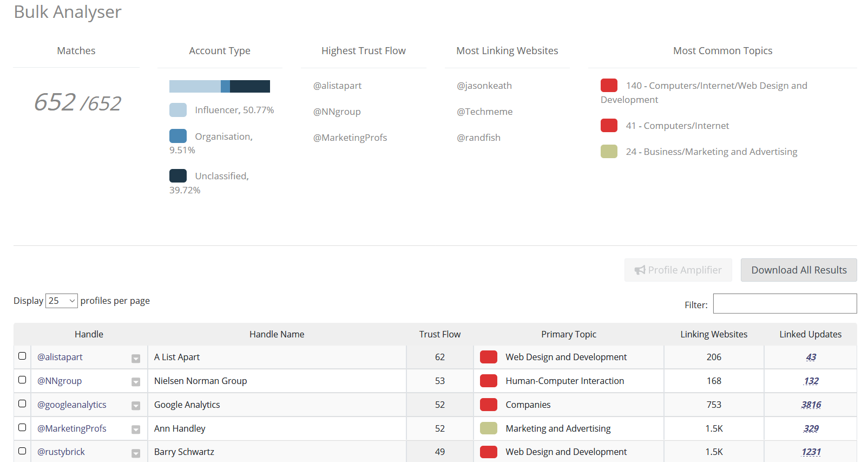Screen dimensions: 868x462
Task: Click the 'Google Analytics' name cell
Action: 277,405
